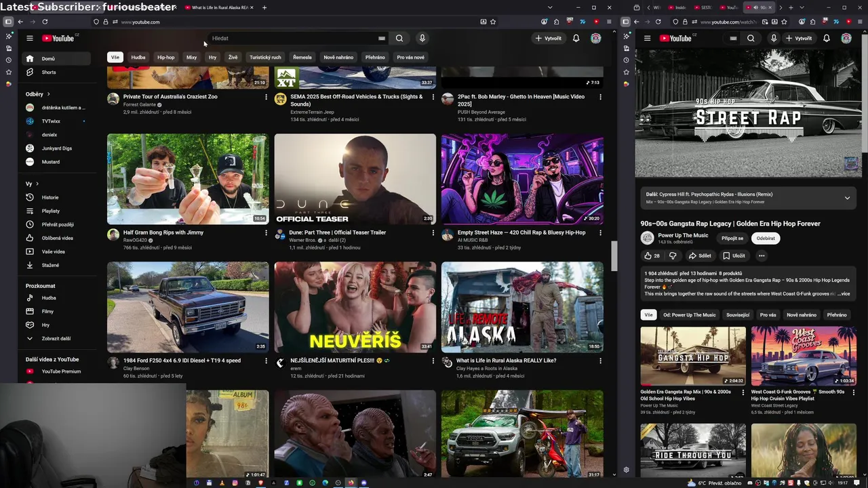Click vertical scrollbar of left YouTube page

tap(614, 256)
